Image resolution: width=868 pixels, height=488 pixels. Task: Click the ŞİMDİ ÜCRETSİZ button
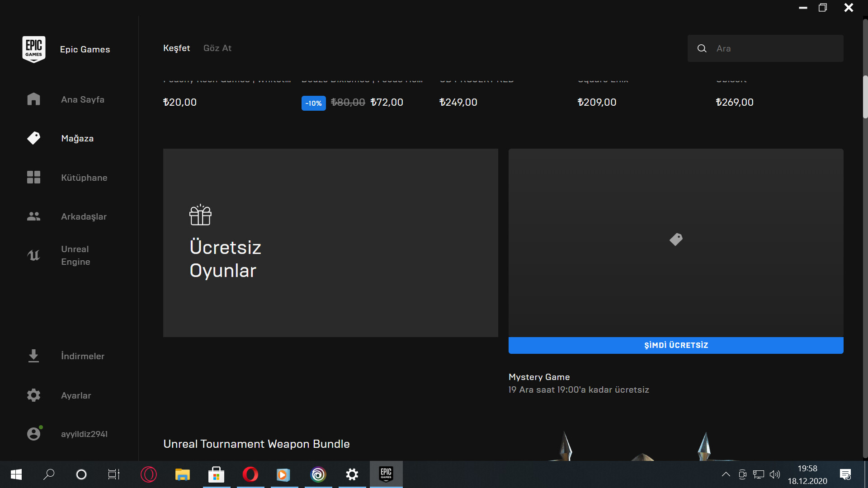pos(676,345)
